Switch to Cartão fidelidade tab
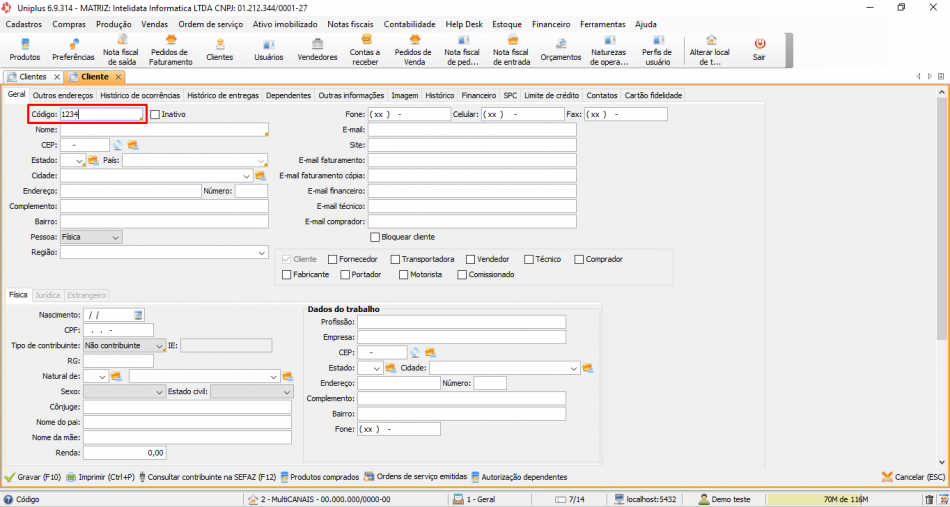The image size is (950, 507). [653, 95]
